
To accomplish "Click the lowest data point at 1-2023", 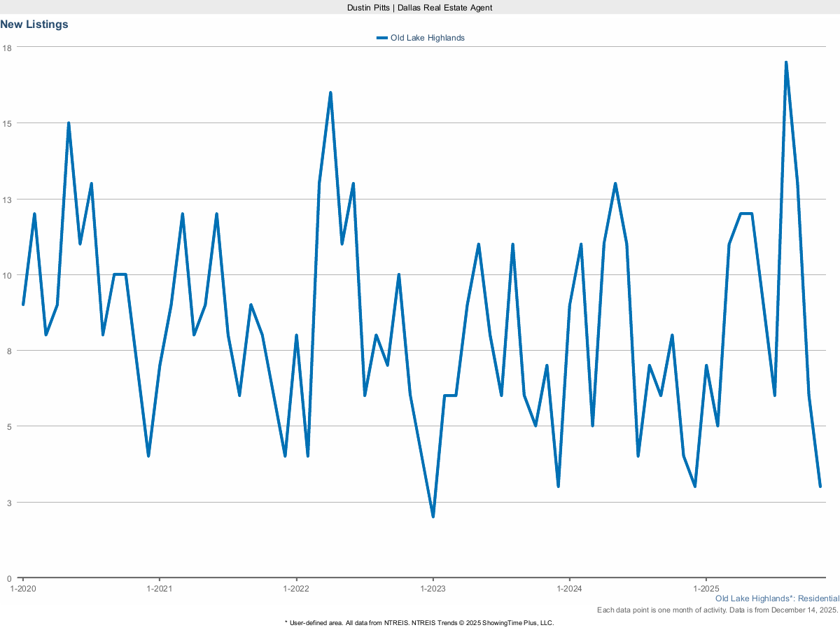I will [x=433, y=517].
